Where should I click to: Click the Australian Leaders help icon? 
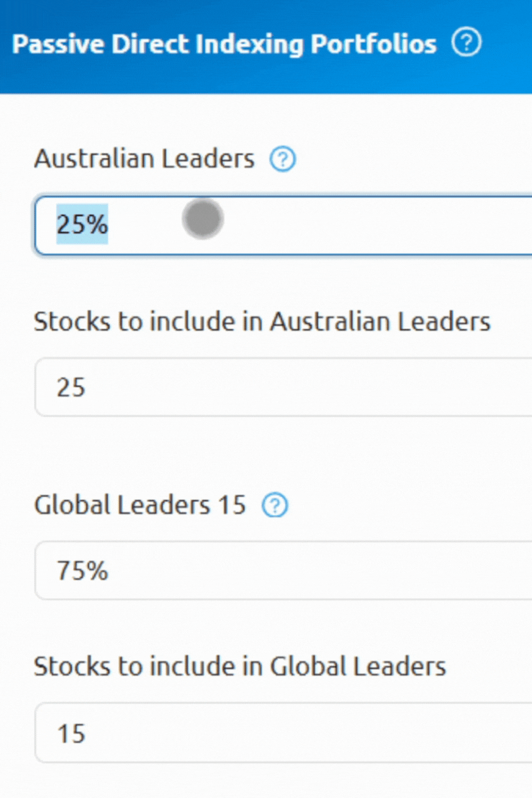point(282,159)
